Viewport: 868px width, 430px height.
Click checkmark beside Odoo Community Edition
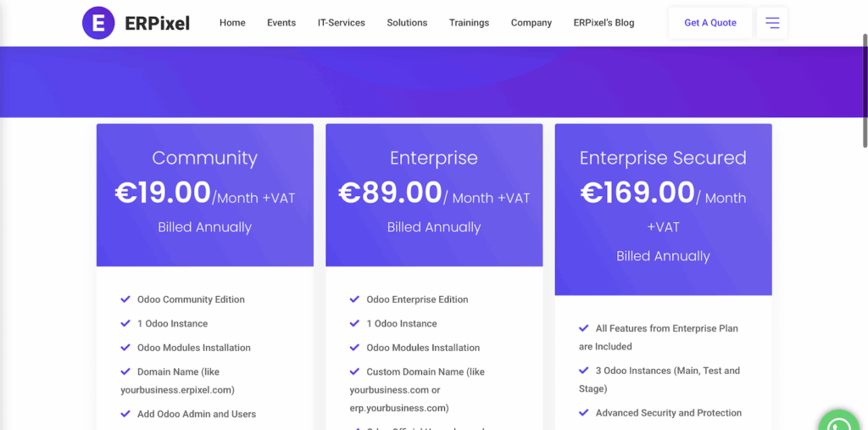click(125, 299)
